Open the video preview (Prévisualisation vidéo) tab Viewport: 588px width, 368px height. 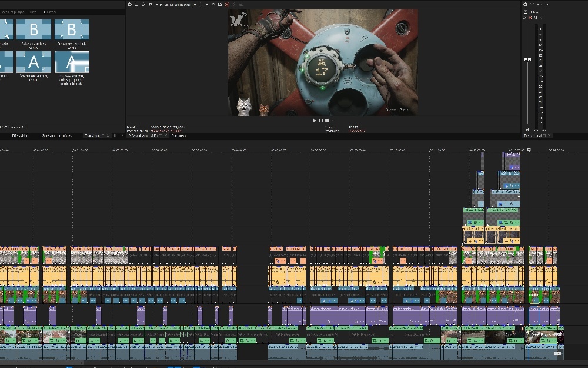point(143,135)
